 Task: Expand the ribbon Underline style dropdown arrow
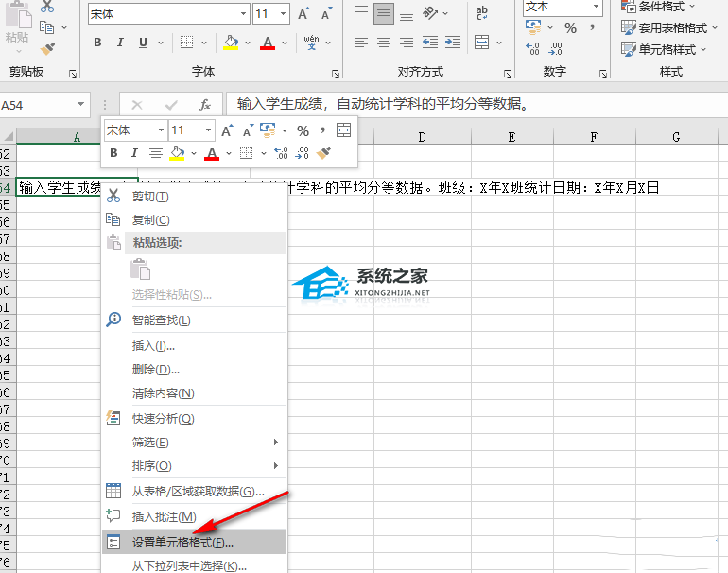[x=161, y=43]
